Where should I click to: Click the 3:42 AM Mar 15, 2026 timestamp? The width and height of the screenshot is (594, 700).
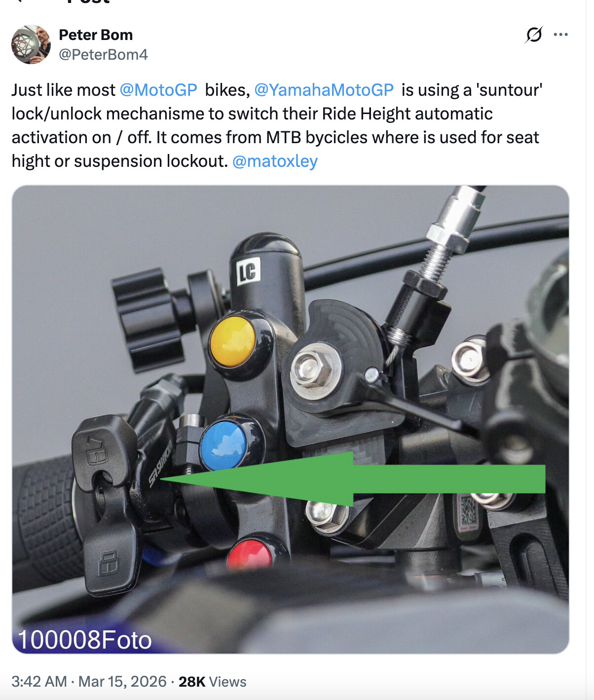click(x=89, y=682)
